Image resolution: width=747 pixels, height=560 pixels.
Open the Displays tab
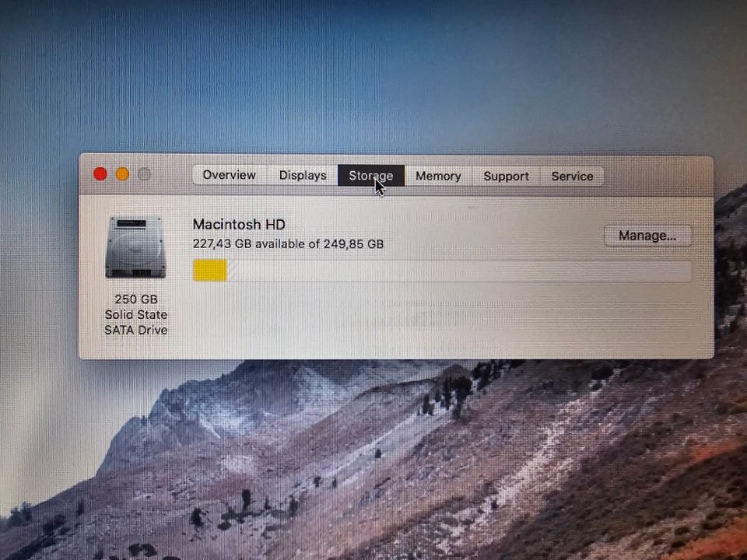coord(303,176)
